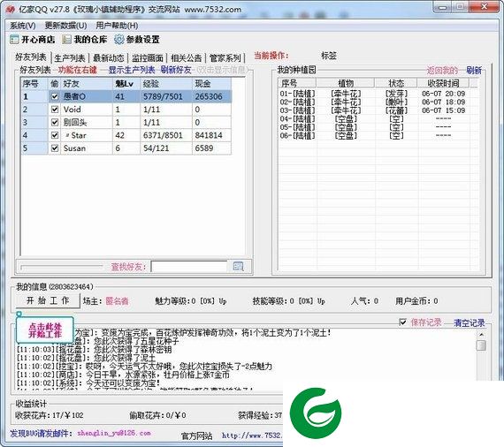This screenshot has height=447, width=504.
Task: Select garden row 01 with 发芽 status
Action: [x=372, y=94]
